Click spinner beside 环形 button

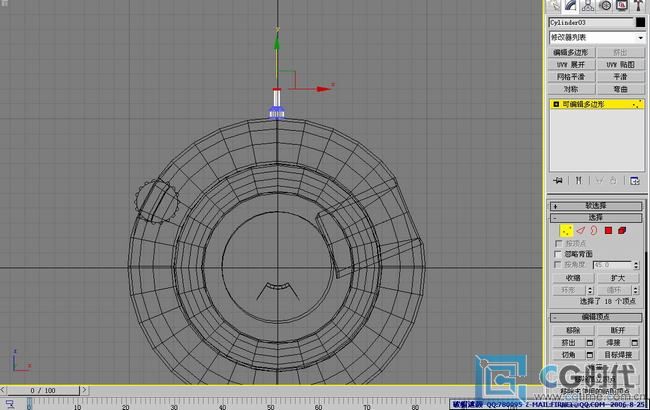[x=590, y=290]
